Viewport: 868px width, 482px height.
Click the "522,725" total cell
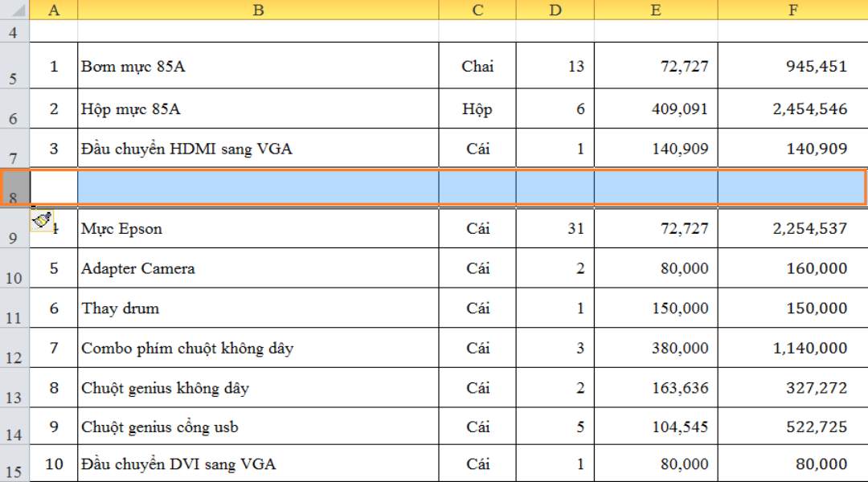(792, 426)
